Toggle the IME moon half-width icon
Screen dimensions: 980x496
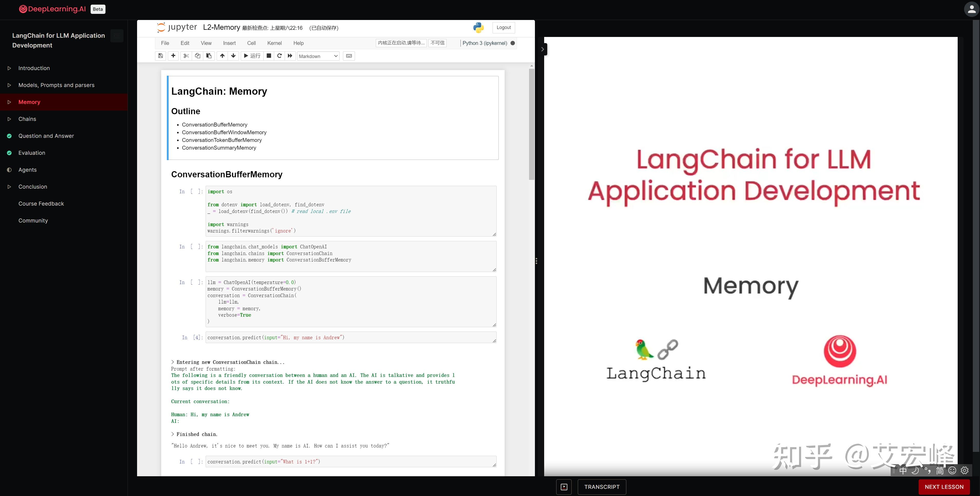[915, 471]
